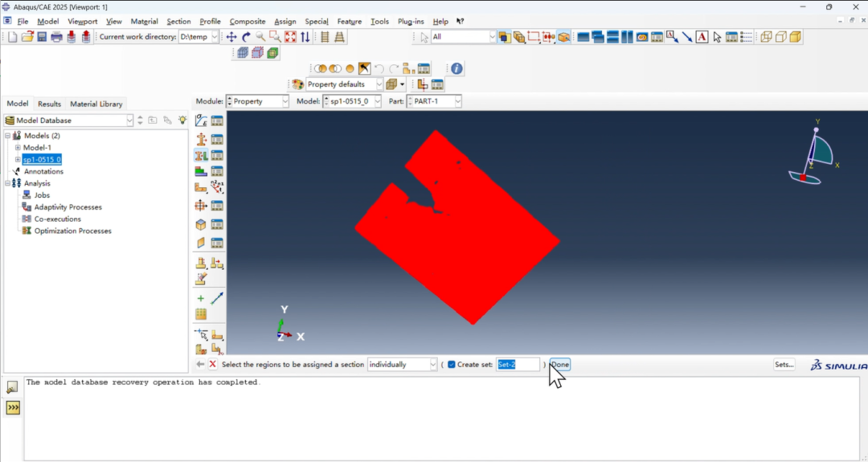
Task: Select the Pan View tool
Action: 231,37
